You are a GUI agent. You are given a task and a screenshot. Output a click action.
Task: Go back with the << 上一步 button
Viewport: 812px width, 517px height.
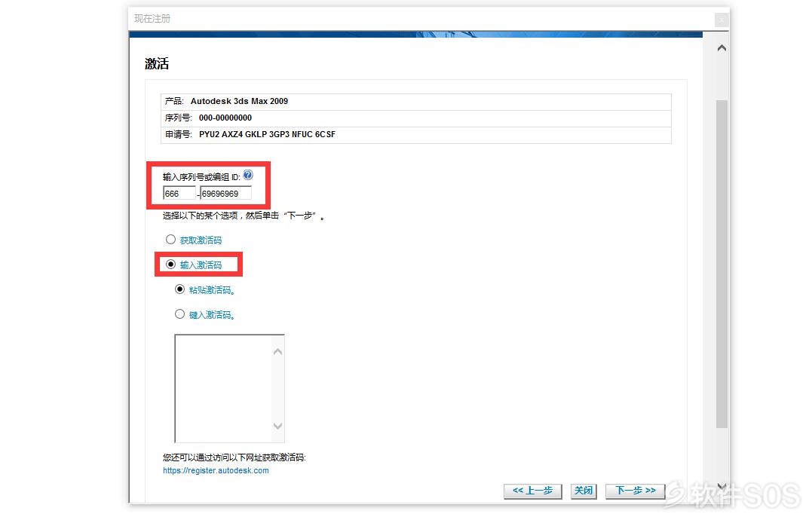pos(533,491)
